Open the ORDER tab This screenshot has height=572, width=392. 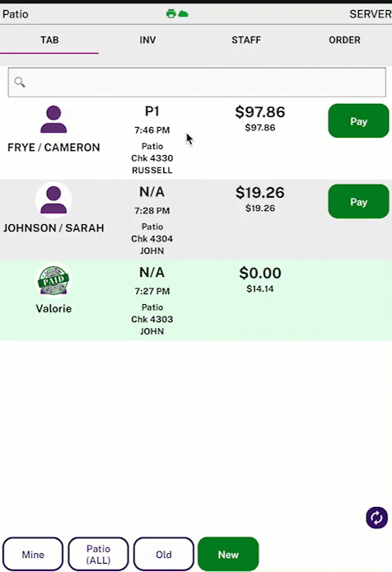click(x=344, y=40)
